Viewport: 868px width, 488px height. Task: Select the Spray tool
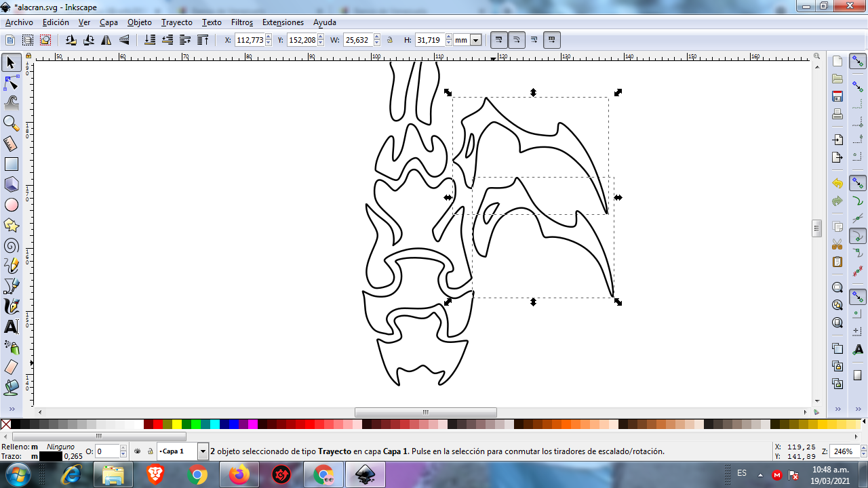coord(11,347)
